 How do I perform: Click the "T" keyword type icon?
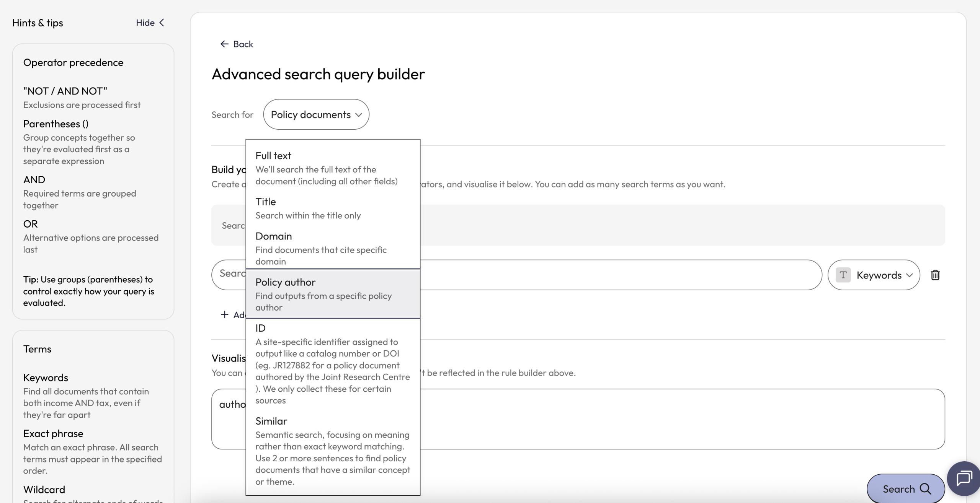pyautogui.click(x=843, y=275)
